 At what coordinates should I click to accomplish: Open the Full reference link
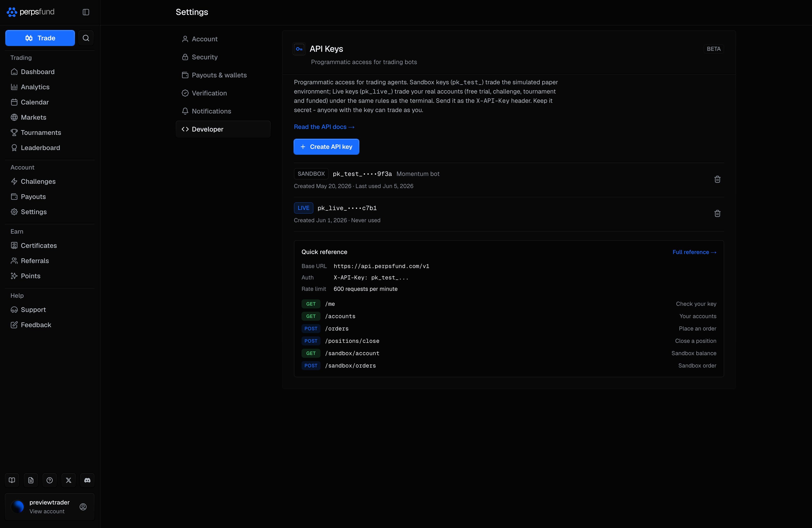click(694, 252)
